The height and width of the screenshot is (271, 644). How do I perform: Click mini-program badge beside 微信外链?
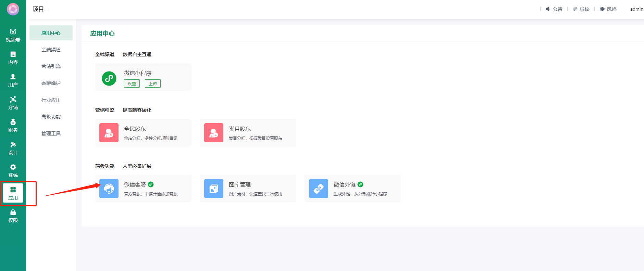pos(360,184)
